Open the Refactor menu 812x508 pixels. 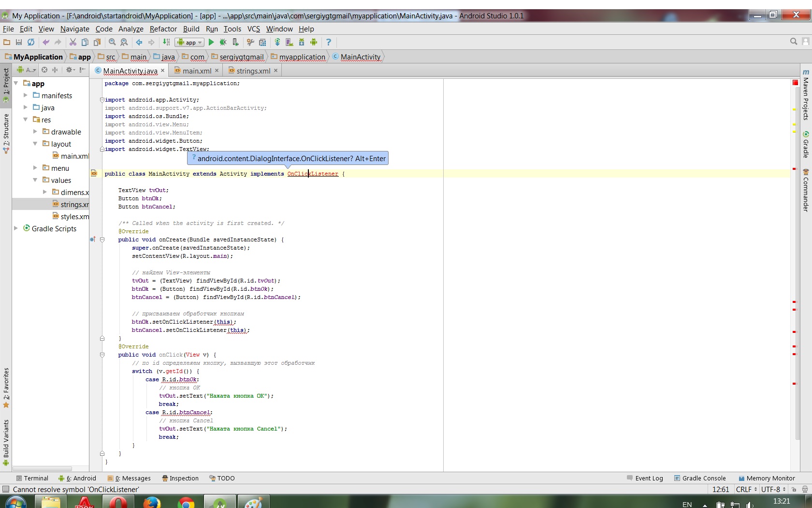(x=163, y=29)
